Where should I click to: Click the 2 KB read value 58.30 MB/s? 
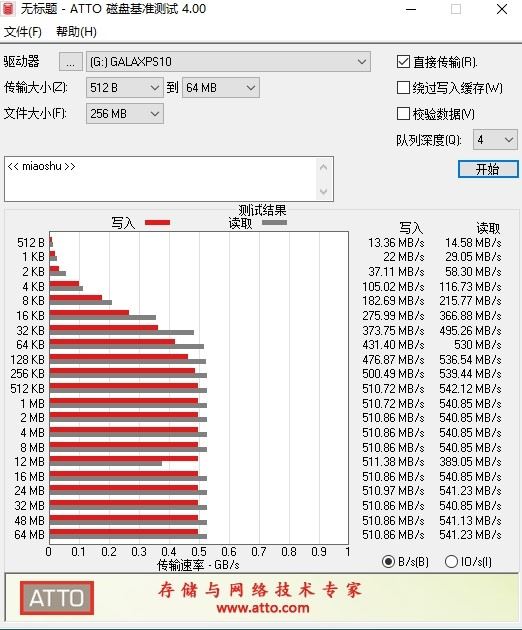pos(473,272)
